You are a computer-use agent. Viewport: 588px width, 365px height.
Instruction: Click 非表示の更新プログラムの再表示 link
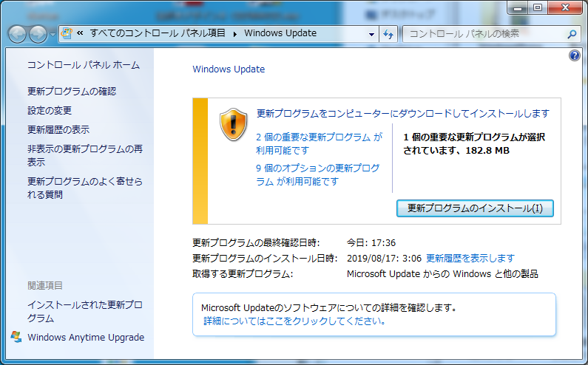[x=85, y=155]
